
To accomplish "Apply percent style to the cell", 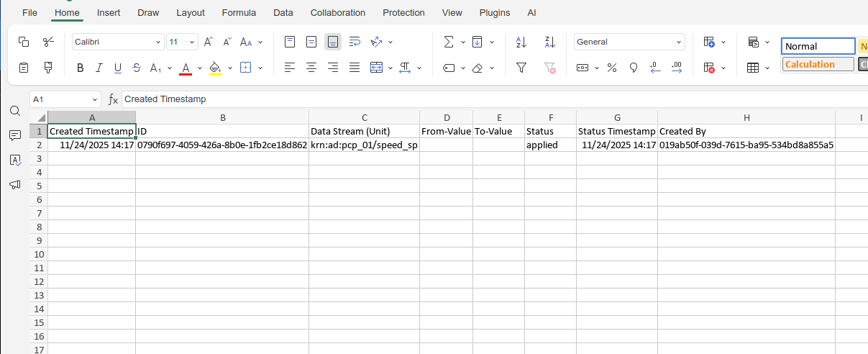I will pyautogui.click(x=612, y=68).
